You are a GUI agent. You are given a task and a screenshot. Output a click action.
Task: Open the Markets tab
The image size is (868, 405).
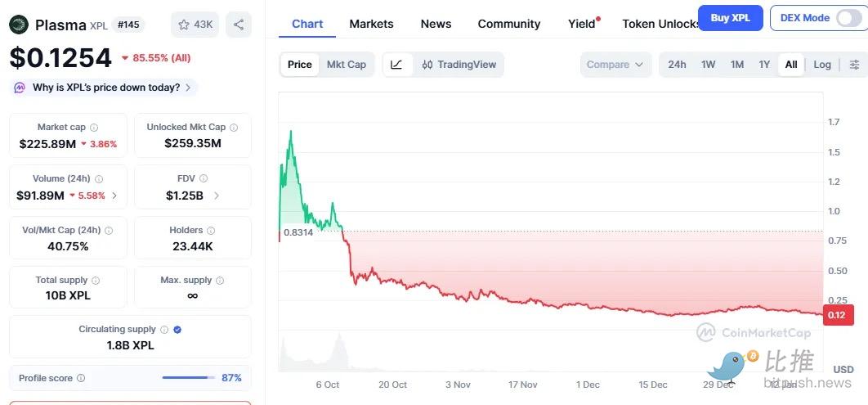coord(371,24)
